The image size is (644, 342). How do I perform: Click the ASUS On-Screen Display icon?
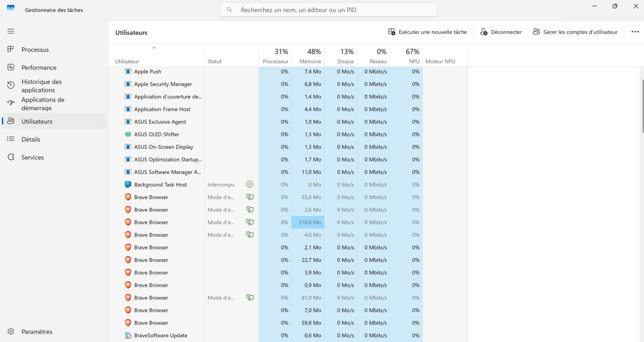pos(128,147)
